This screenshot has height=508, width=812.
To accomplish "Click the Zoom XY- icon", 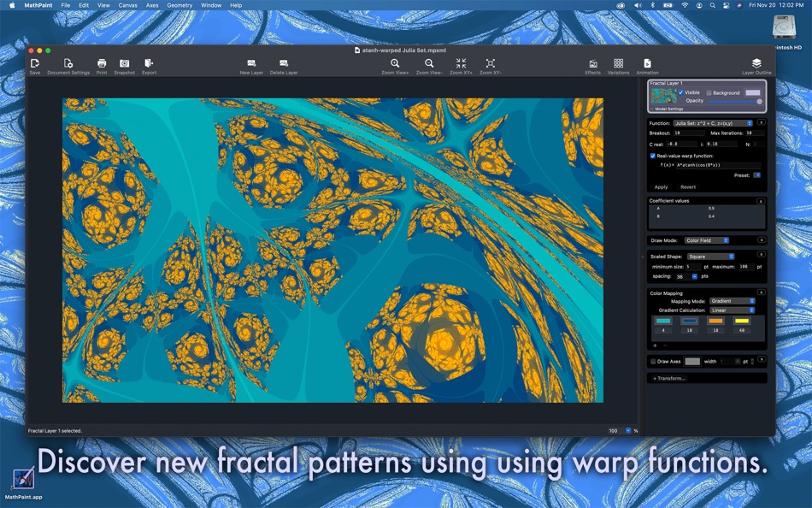I will coord(490,63).
